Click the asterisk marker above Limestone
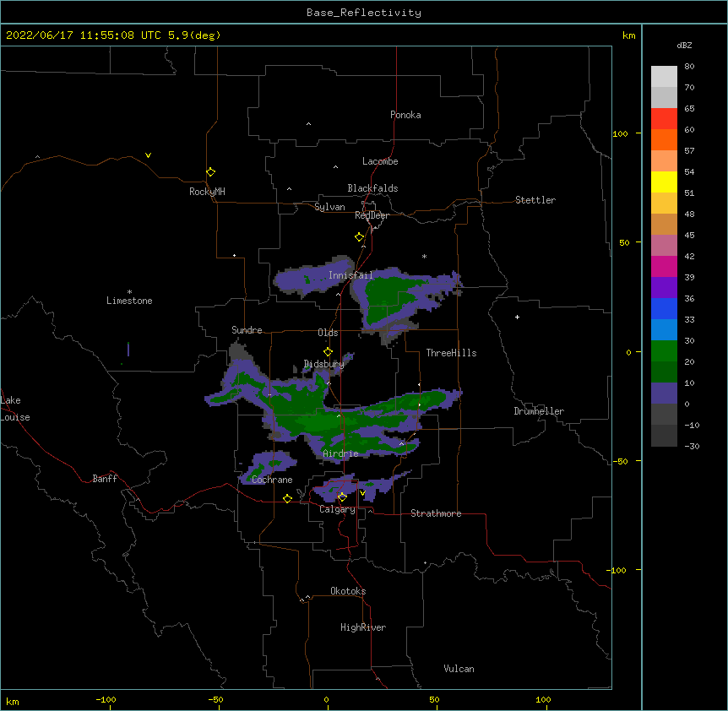 pos(129,292)
